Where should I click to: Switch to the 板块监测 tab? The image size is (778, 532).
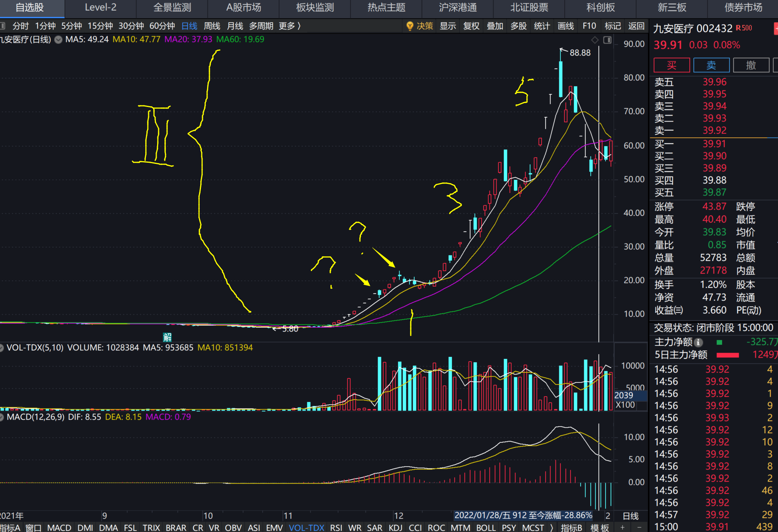315,8
